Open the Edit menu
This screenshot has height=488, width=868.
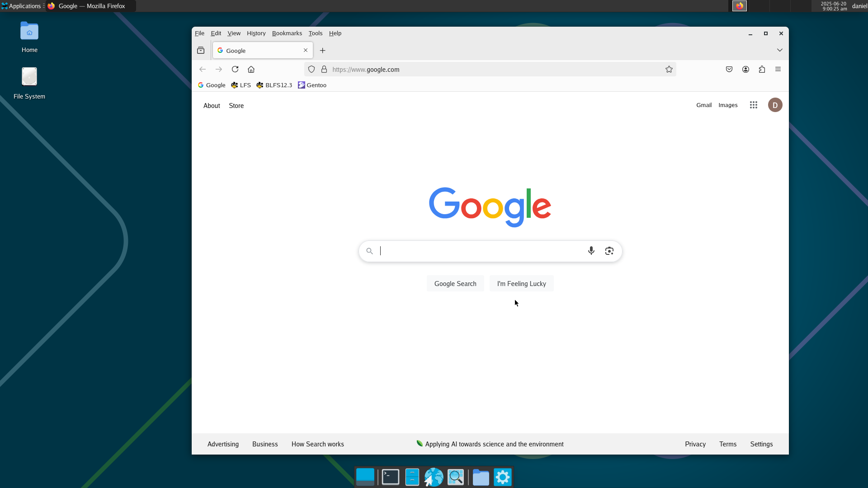point(216,33)
